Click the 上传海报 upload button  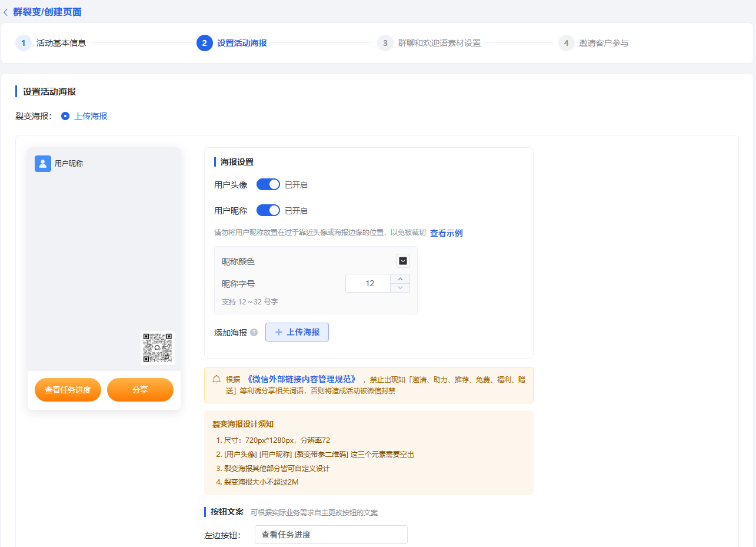point(297,332)
